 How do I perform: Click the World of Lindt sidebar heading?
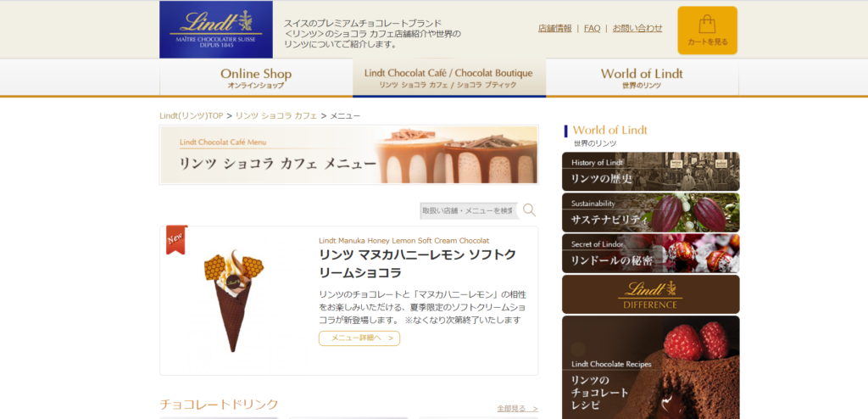pos(610,131)
